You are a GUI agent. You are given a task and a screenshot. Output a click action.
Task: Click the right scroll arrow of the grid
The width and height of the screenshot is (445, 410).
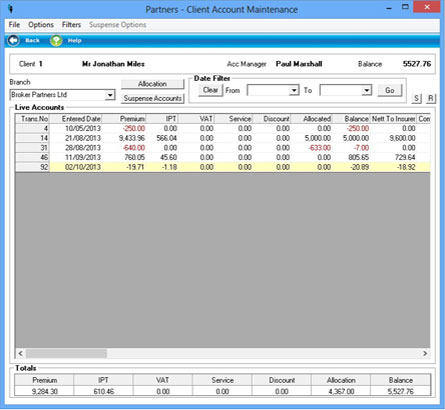tap(425, 353)
